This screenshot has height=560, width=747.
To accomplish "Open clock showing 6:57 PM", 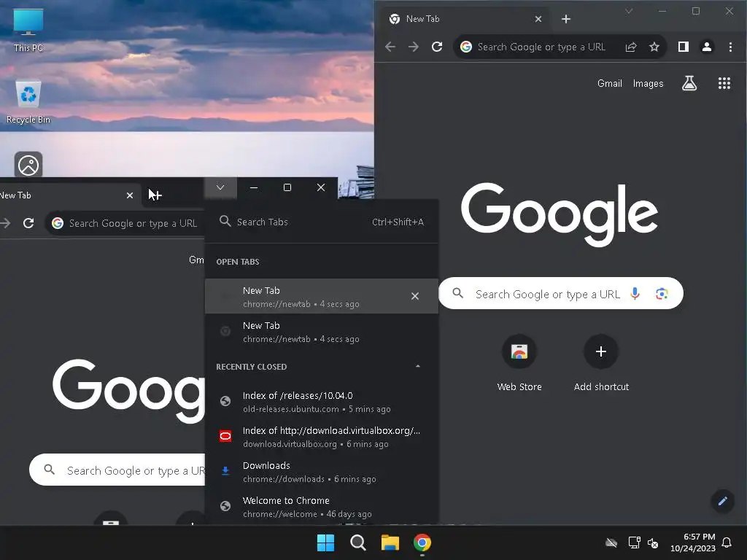I will (x=693, y=542).
